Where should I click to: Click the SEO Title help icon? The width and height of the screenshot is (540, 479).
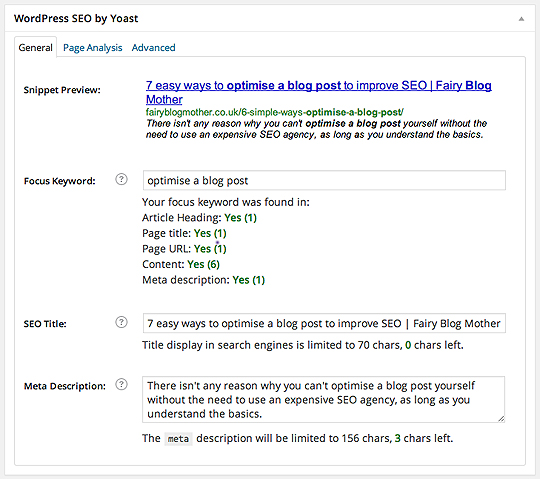pyautogui.click(x=121, y=322)
